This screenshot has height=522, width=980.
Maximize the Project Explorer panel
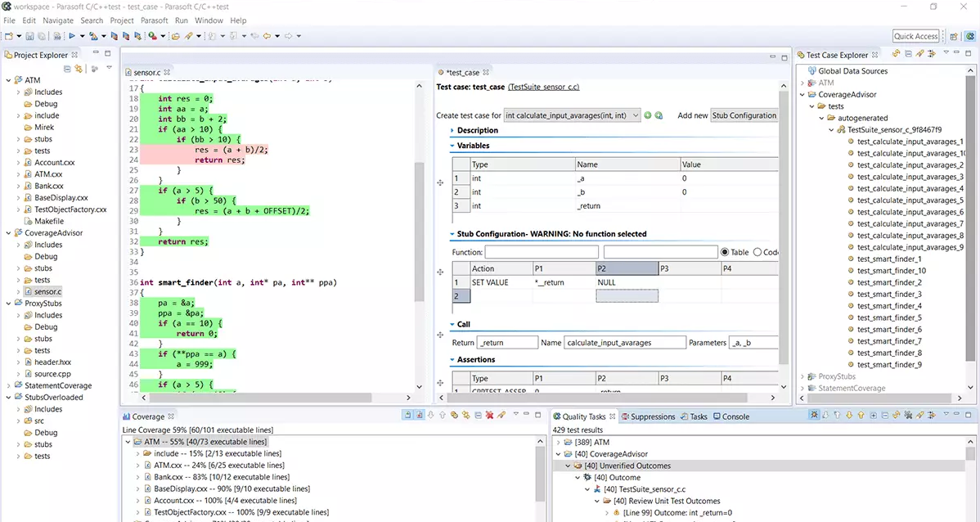click(x=107, y=53)
